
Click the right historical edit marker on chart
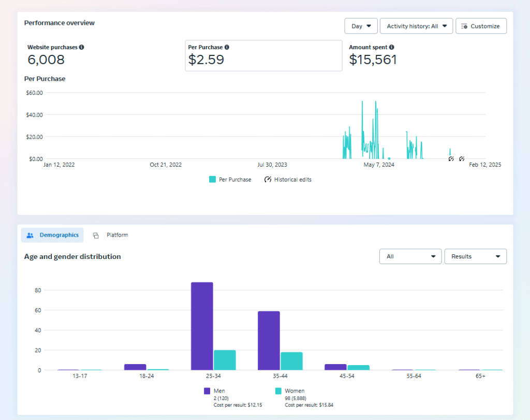[462, 158]
